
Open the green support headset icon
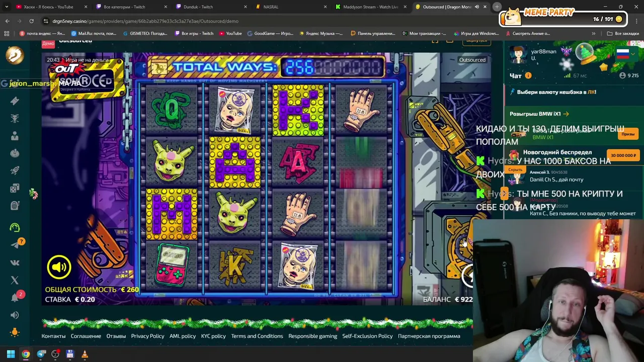coord(15,227)
